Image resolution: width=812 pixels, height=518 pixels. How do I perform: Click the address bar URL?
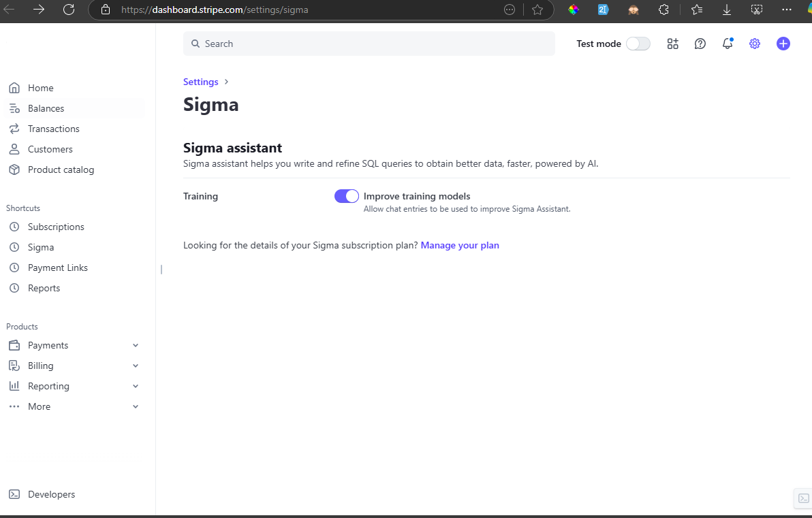pos(215,10)
